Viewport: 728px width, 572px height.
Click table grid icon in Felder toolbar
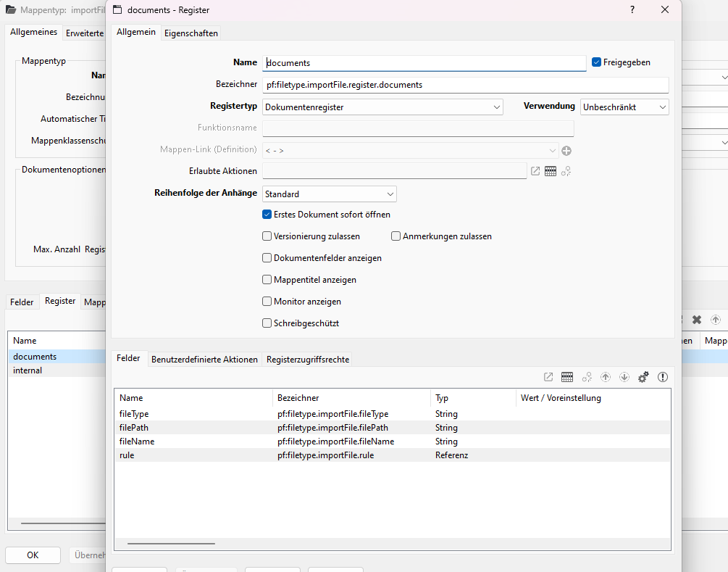click(567, 377)
